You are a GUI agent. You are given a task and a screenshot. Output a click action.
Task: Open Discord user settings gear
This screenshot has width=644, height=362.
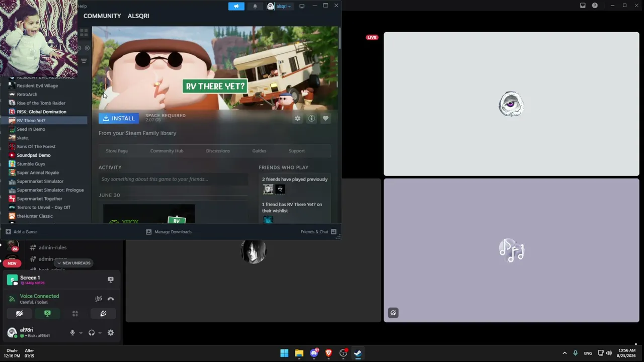tap(111, 332)
